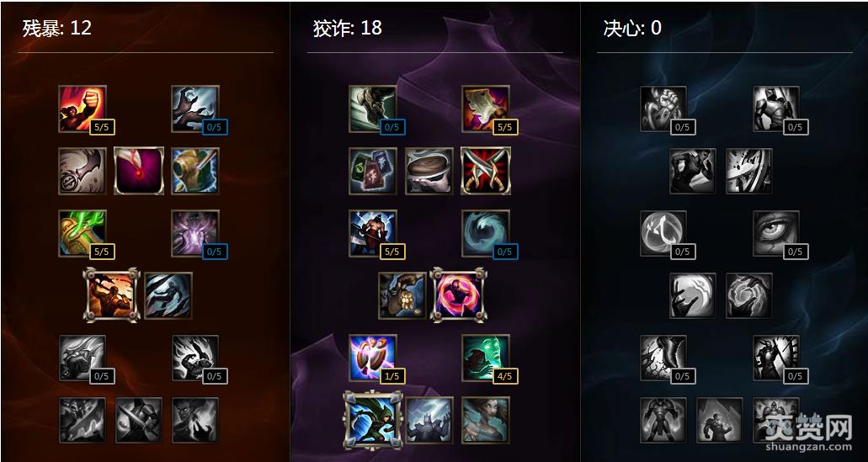The height and width of the screenshot is (462, 868).
Task: Pick the Windspeaker's Blessing keystone
Action: pos(486,420)
